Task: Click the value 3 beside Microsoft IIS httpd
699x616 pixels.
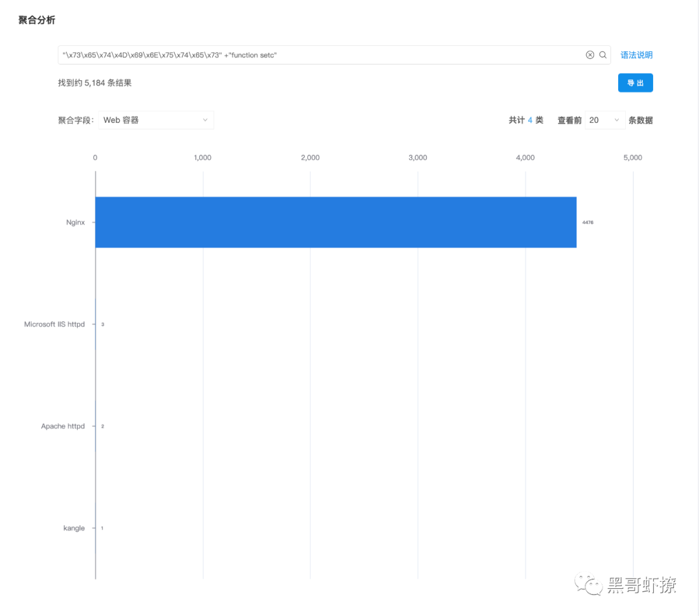Action: 102,324
